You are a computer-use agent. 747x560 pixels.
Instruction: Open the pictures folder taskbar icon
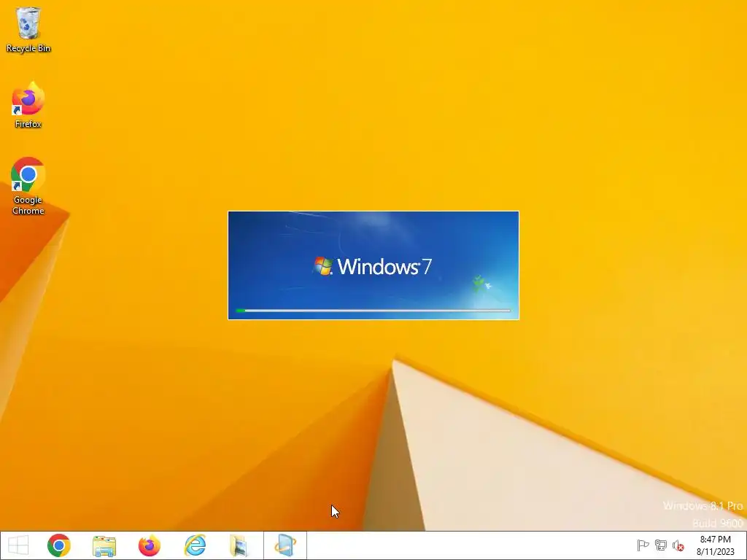pos(239,545)
